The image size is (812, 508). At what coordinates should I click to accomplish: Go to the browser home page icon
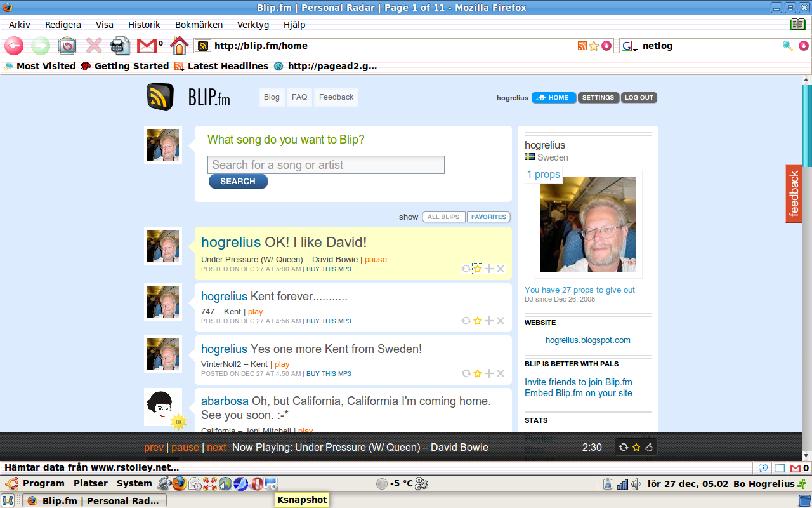click(180, 46)
